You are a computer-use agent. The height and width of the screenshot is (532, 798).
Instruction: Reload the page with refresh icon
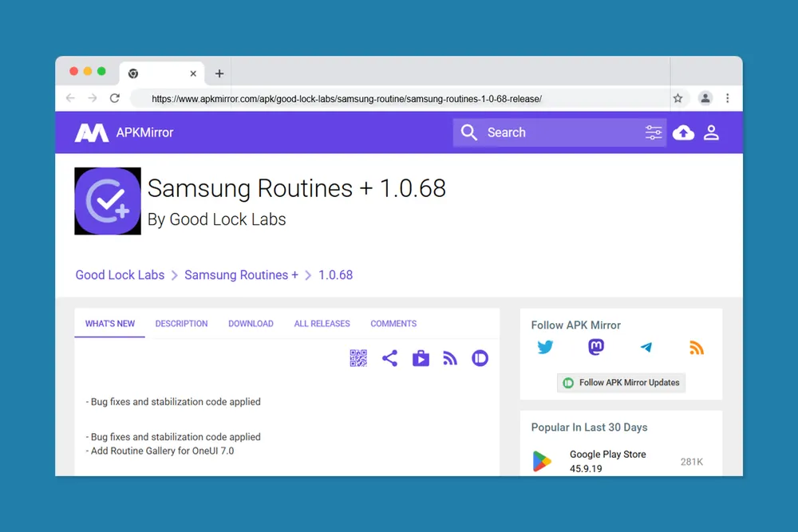(x=115, y=98)
